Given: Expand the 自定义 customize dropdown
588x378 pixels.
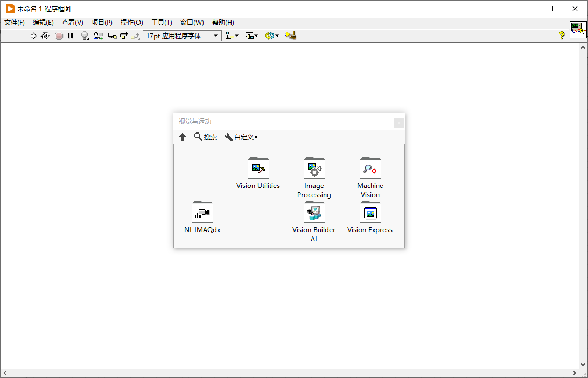Looking at the screenshot, I should 241,137.
